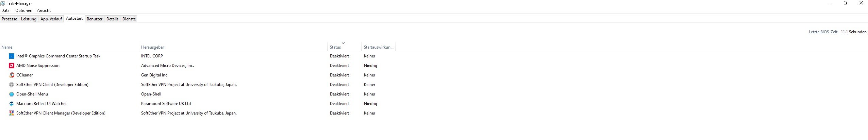Open the Datei menu
The width and height of the screenshot is (868, 140).
(x=6, y=11)
